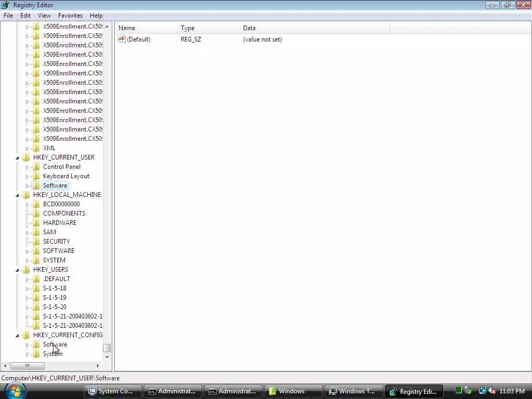Collapse the HKEY_USERS key

tap(17, 270)
